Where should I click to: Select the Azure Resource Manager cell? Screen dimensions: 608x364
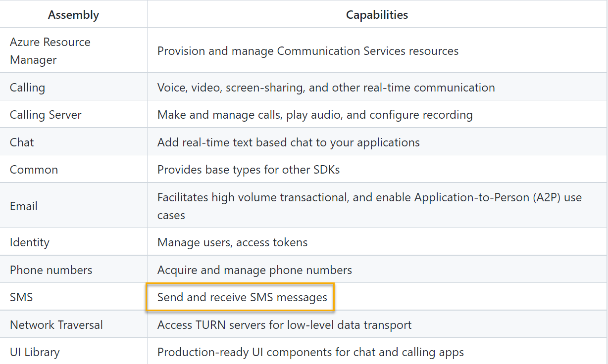[73, 50]
